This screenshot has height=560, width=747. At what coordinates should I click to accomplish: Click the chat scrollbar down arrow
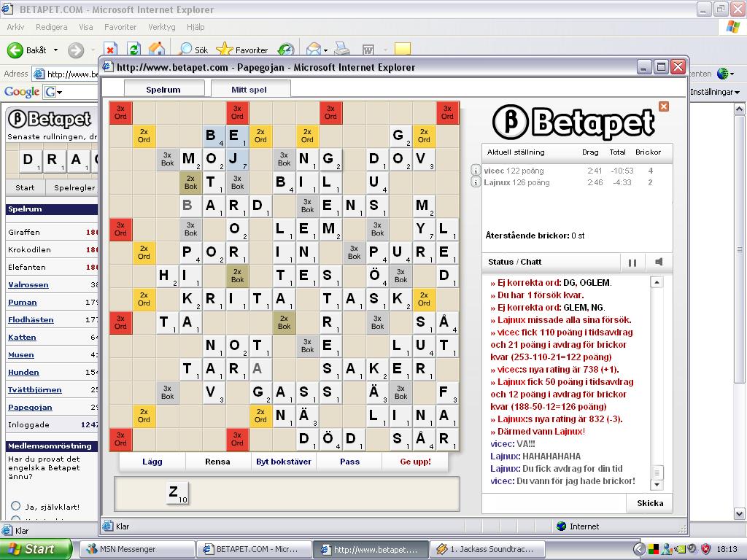pos(657,485)
